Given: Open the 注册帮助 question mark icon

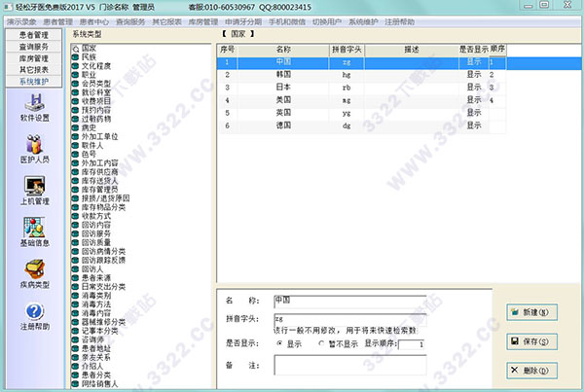Looking at the screenshot, I should (35, 311).
